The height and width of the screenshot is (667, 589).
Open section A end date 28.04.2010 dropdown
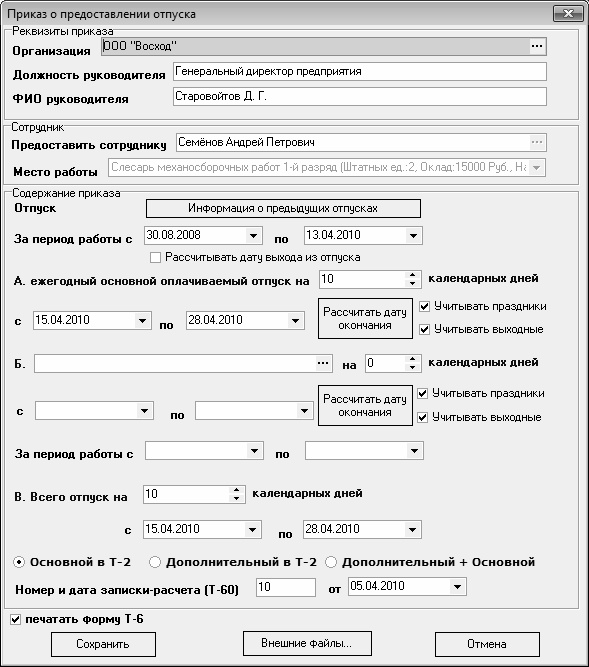295,320
